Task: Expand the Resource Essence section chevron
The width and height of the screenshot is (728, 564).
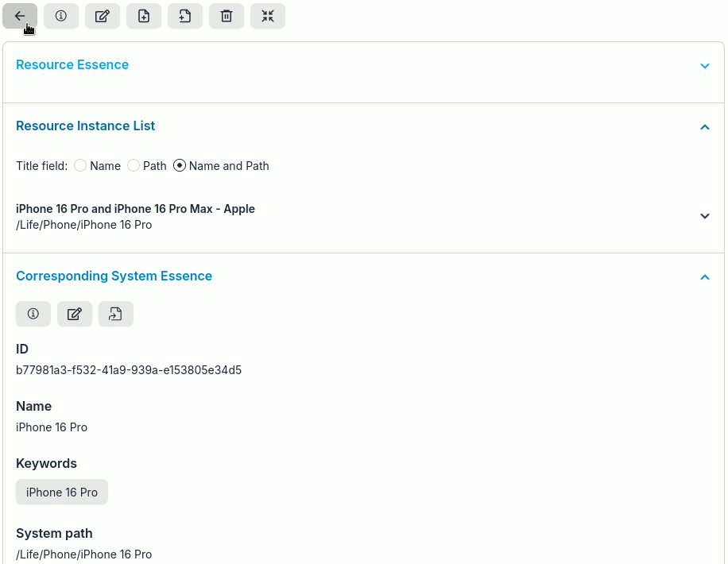Action: 705,66
